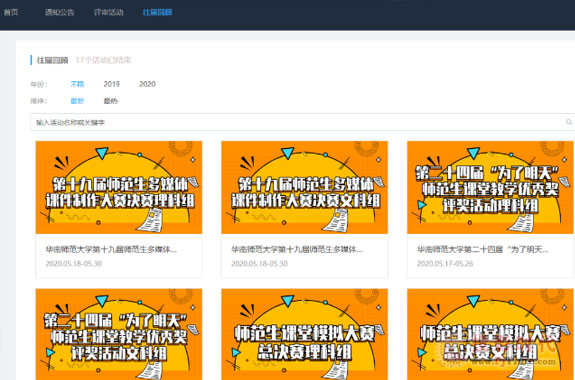This screenshot has width=575, height=380.
Task: Open 第十九届多媒体课件决赛理科组 thumbnail
Action: [119, 187]
